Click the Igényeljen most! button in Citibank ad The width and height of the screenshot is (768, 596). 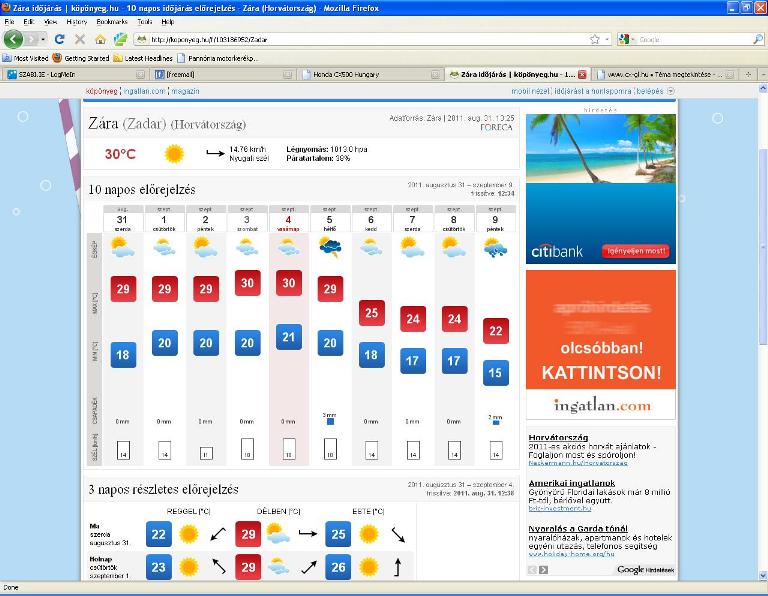click(x=636, y=251)
